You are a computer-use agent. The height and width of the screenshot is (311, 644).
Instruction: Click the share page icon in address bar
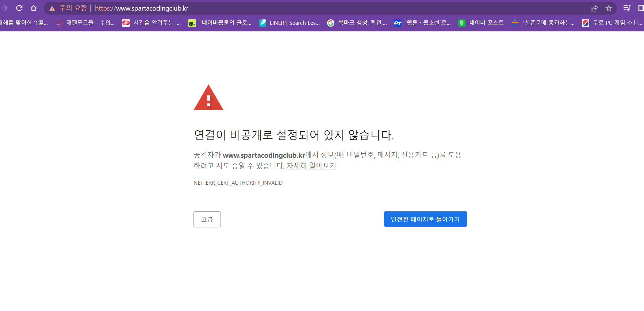594,8
